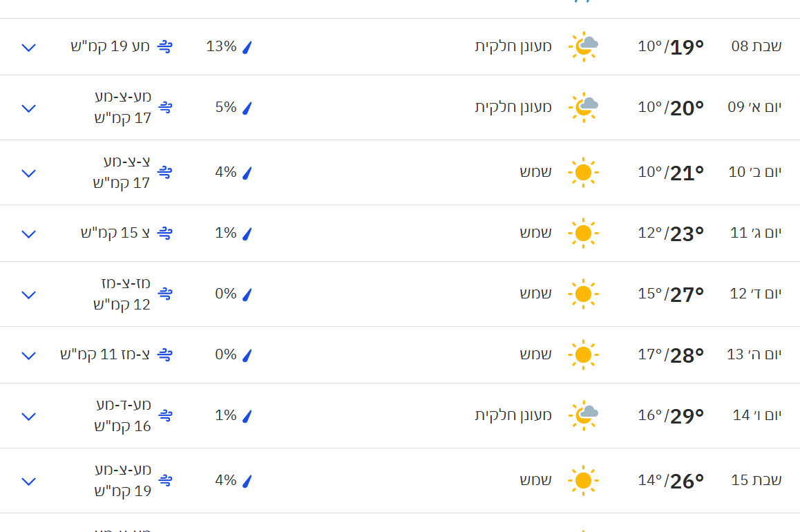Expand details for יום ב׳ 10
The height and width of the screenshot is (532, 800).
tap(28, 173)
